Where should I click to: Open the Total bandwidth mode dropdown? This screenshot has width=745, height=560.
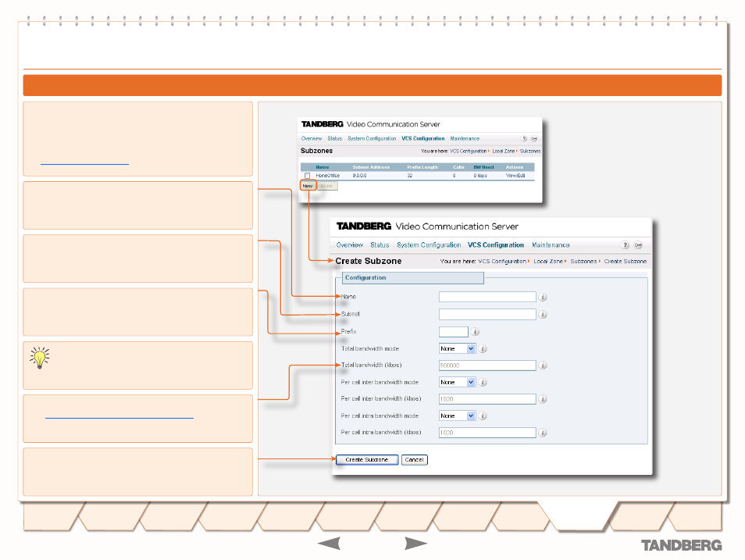[457, 349]
